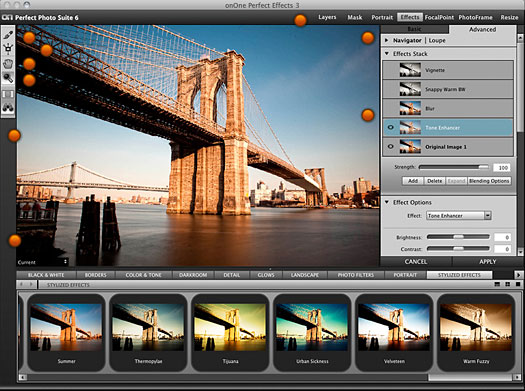The width and height of the screenshot is (525, 391).
Task: Show the Vignette effect layer
Action: [x=390, y=70]
